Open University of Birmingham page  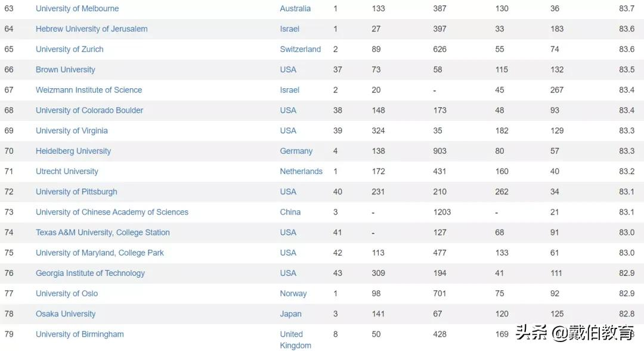80,334
